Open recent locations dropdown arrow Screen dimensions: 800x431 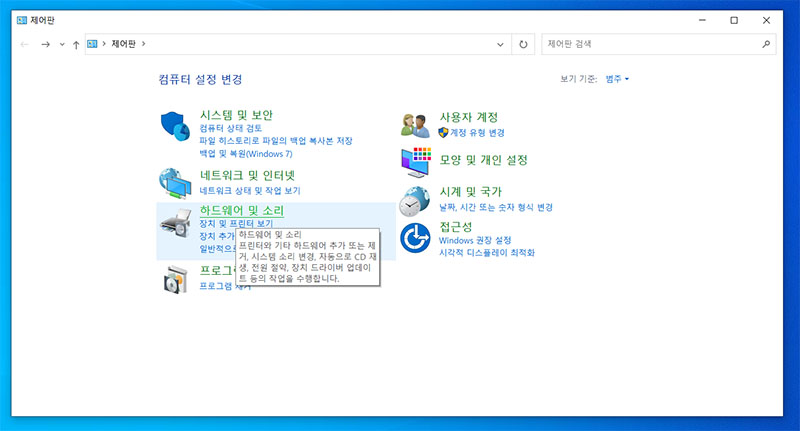pos(62,45)
